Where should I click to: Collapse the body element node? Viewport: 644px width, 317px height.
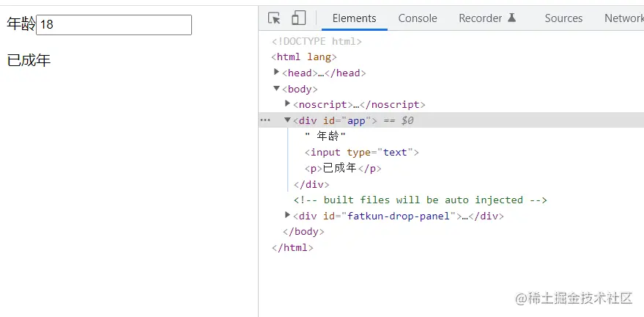click(277, 89)
